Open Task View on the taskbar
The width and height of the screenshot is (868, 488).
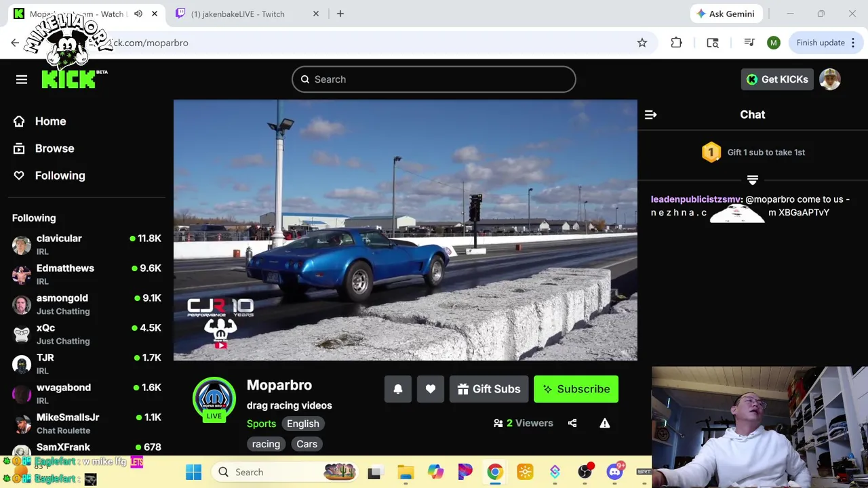click(374, 472)
